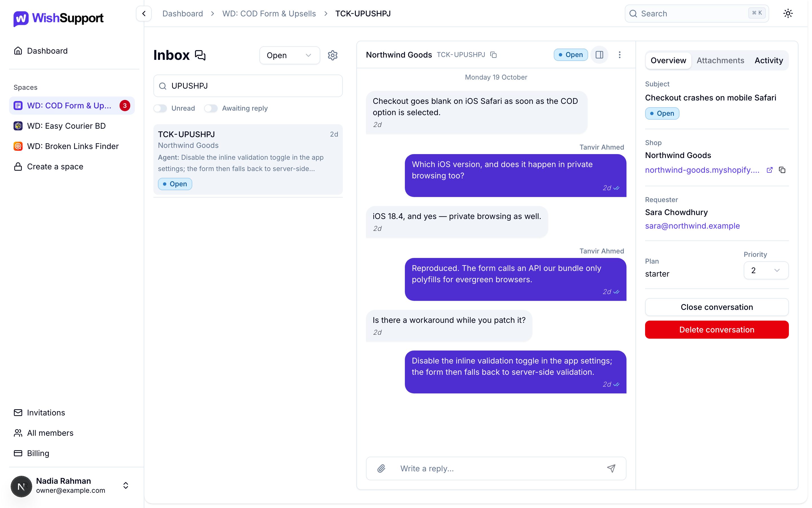Viewport: 812px width, 508px height.
Task: Open inbox settings gear icon
Action: click(x=332, y=55)
